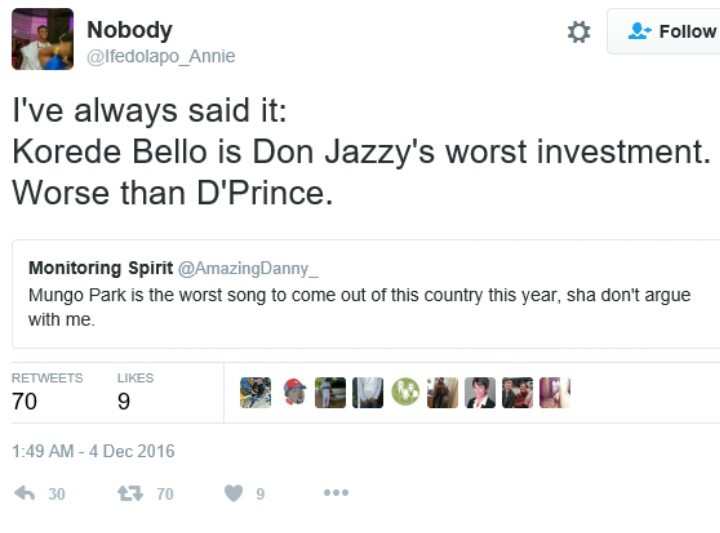Click the last liker avatar in the row

554,393
